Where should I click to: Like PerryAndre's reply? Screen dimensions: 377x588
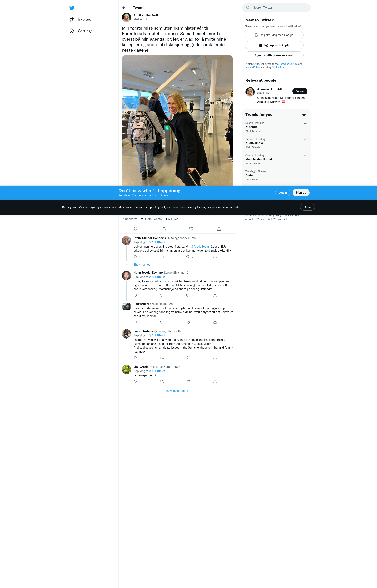tap(188, 322)
